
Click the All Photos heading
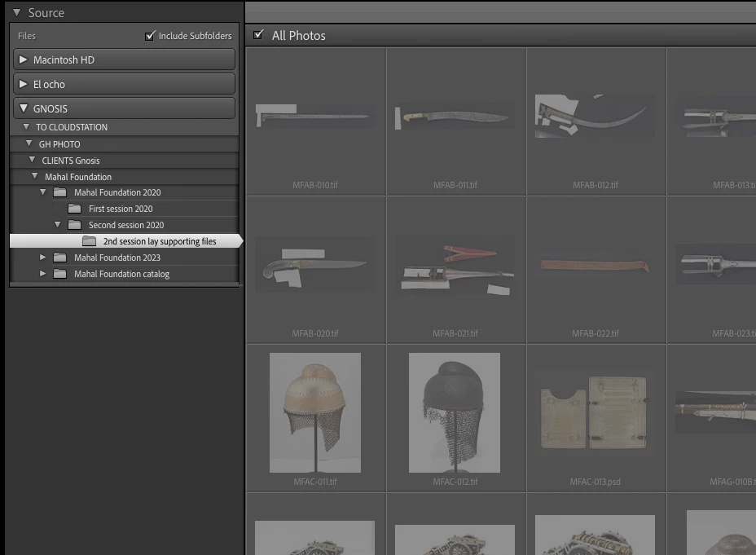298,36
